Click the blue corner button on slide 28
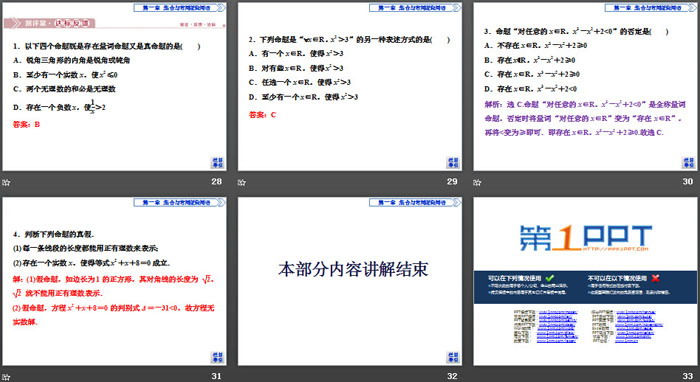 pos(217,162)
